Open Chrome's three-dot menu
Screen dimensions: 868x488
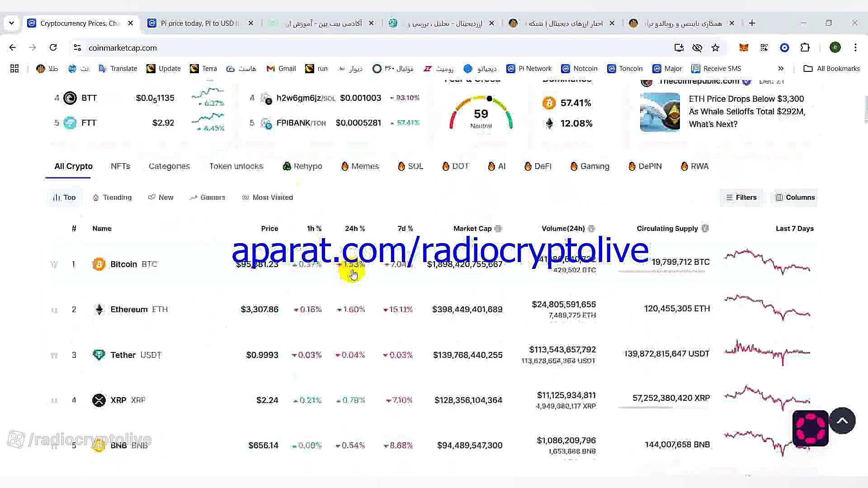pos(855,47)
